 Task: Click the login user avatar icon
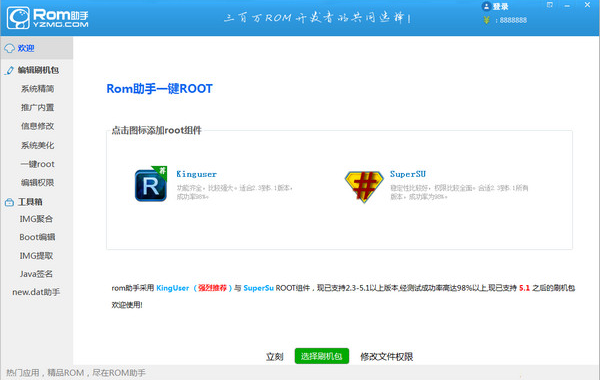pyautogui.click(x=486, y=6)
